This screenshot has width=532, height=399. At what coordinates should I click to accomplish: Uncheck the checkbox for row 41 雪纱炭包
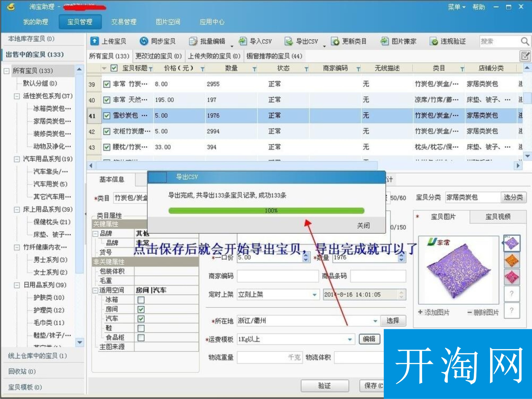(x=107, y=116)
